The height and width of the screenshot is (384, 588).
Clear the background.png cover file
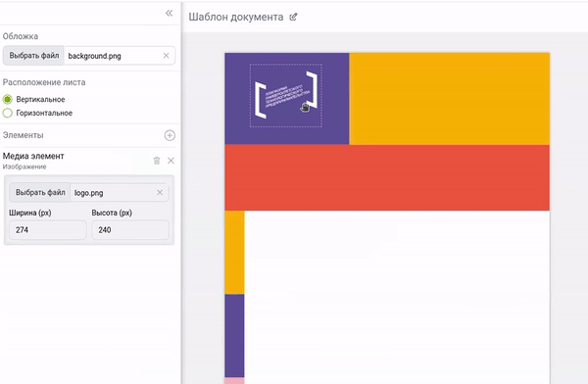point(166,56)
